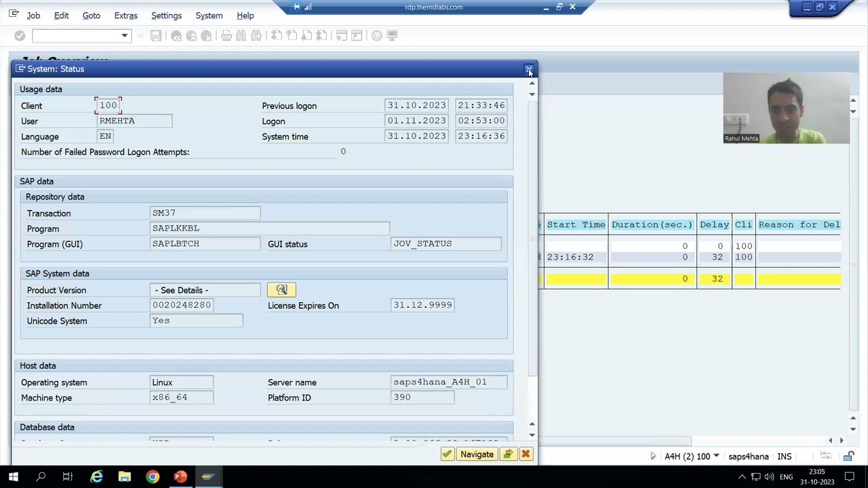
Task: Click the Cli column header
Action: 744,224
